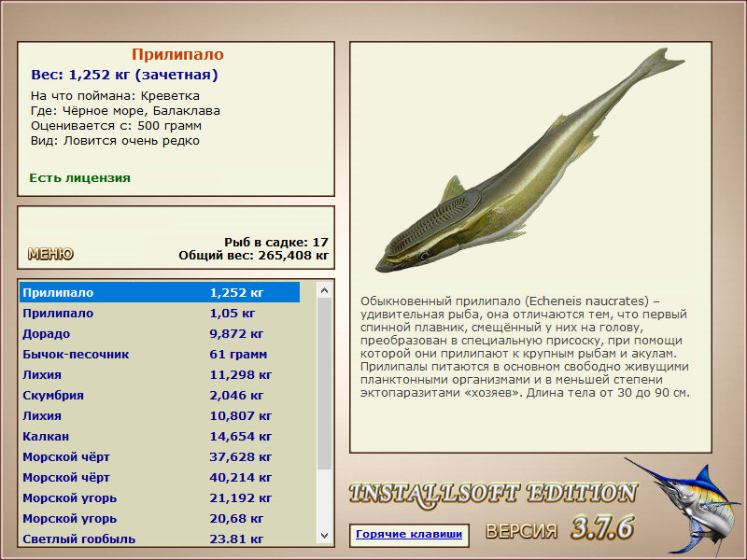Click the fish list scroll down arrow
Screen dimensions: 747x560
tap(324, 535)
